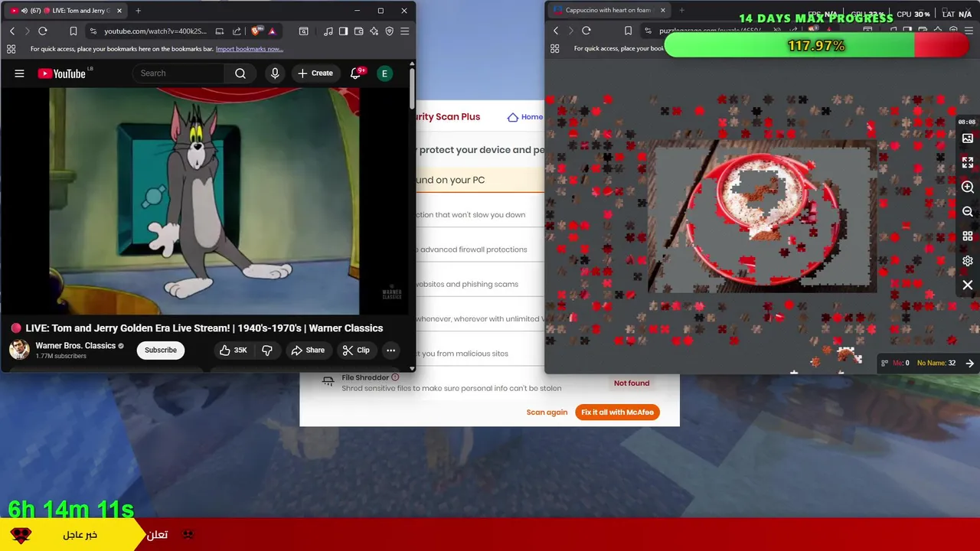Open the apps grid icon on YouTube bookmarks bar
980x551 pixels.
[11, 49]
